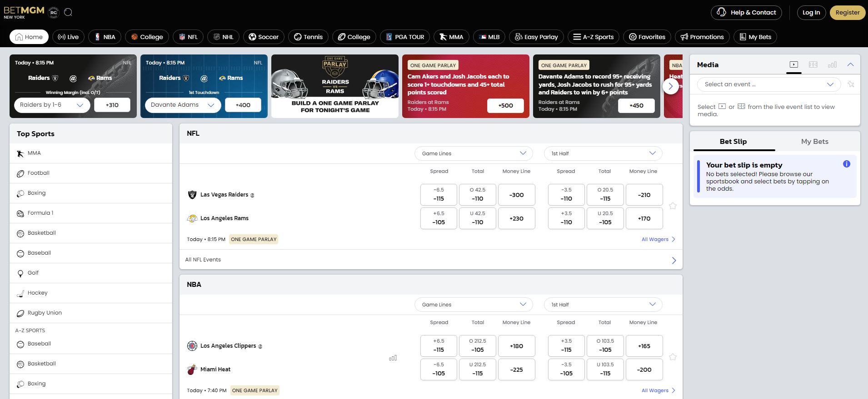The width and height of the screenshot is (868, 399).
Task: Open the Build a One Game Parlay banner
Action: [x=335, y=86]
